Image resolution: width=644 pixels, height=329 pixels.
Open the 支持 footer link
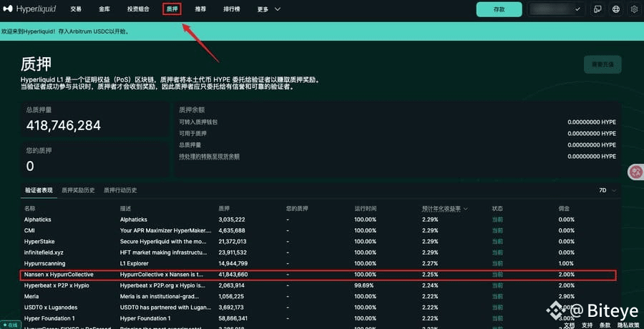pos(587,325)
